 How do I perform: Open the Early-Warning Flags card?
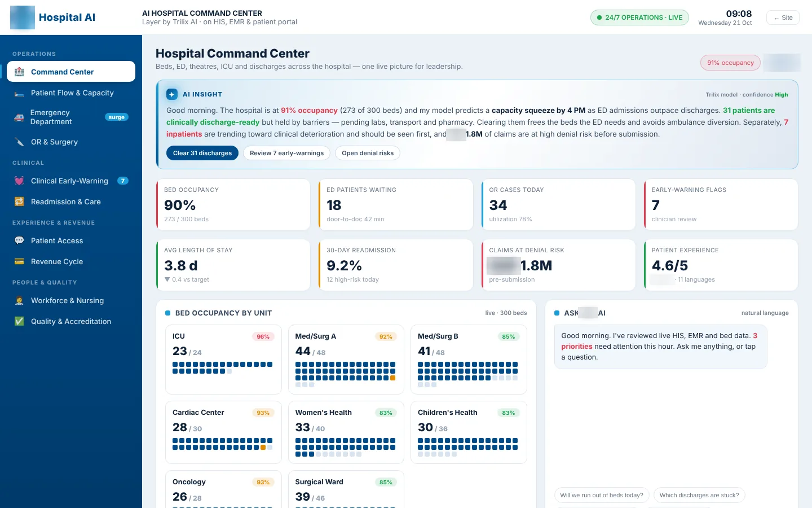721,204
